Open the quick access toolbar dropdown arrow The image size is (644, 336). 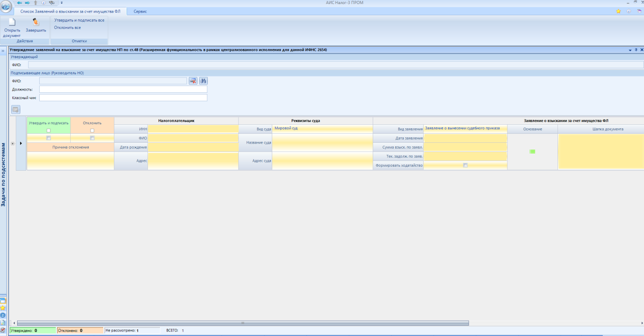tap(61, 3)
